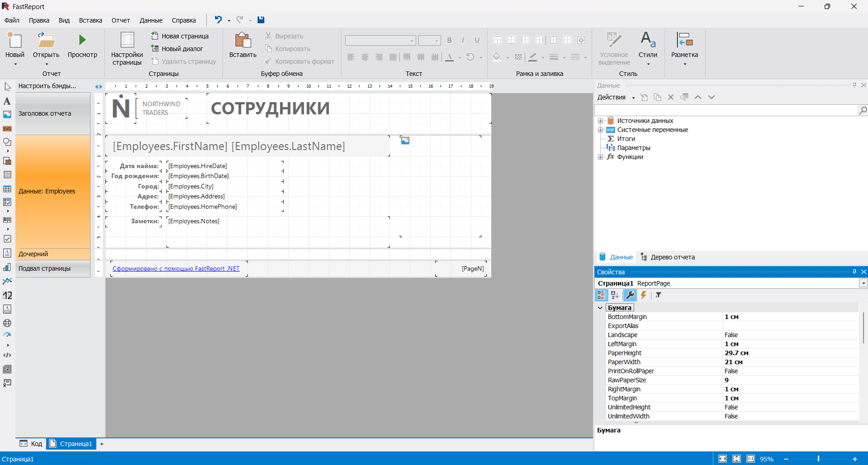Toggle underline text formatting

(x=477, y=40)
